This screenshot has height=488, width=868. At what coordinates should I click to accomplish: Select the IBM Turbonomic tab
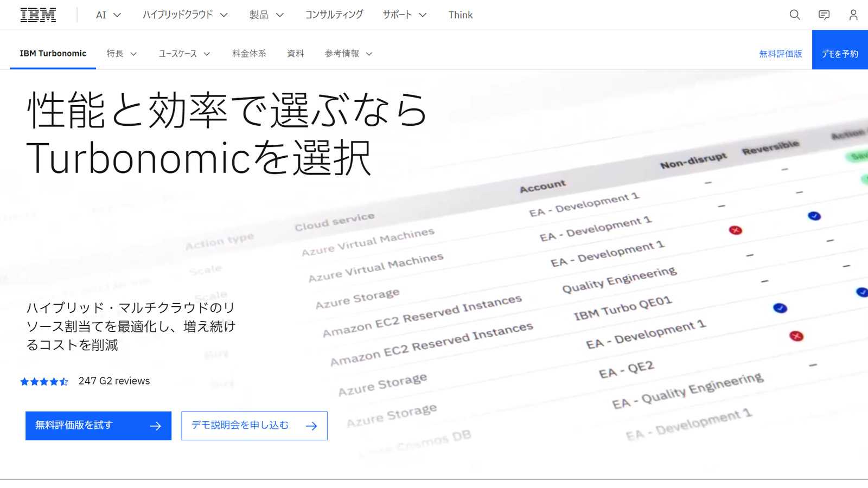[53, 53]
